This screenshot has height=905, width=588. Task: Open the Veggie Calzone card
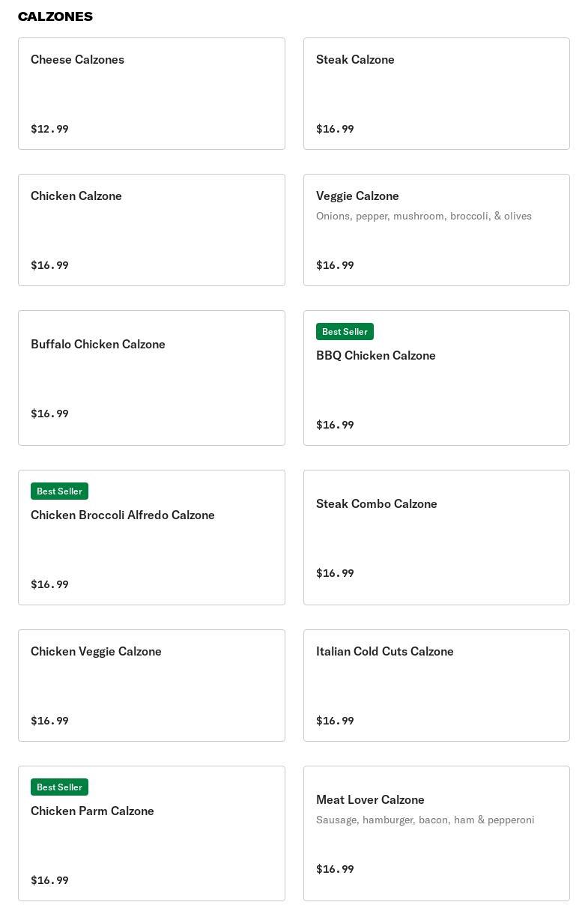[x=437, y=230]
